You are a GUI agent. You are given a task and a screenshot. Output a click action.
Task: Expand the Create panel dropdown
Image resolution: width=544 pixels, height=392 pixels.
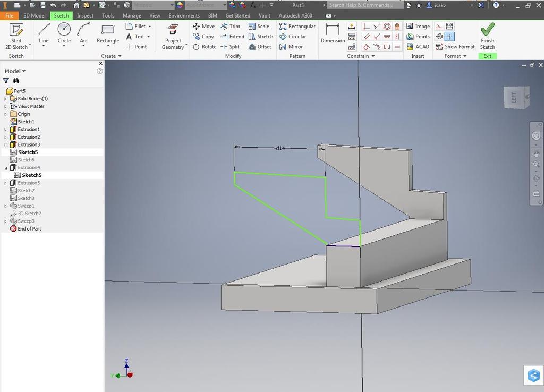pos(112,56)
